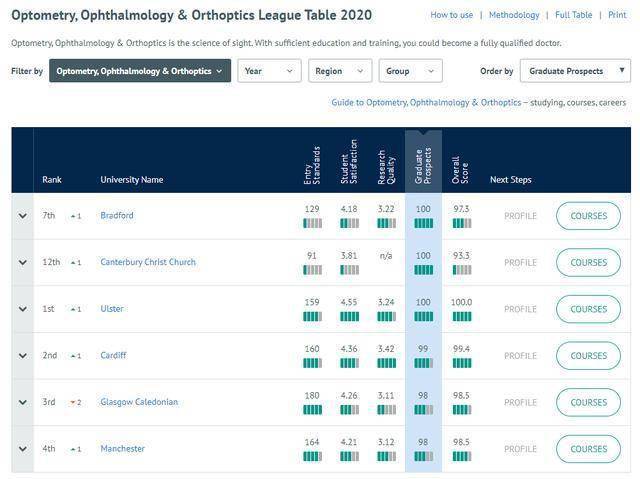View the Full Table link
Screen dimensions: 640x479
coord(574,15)
